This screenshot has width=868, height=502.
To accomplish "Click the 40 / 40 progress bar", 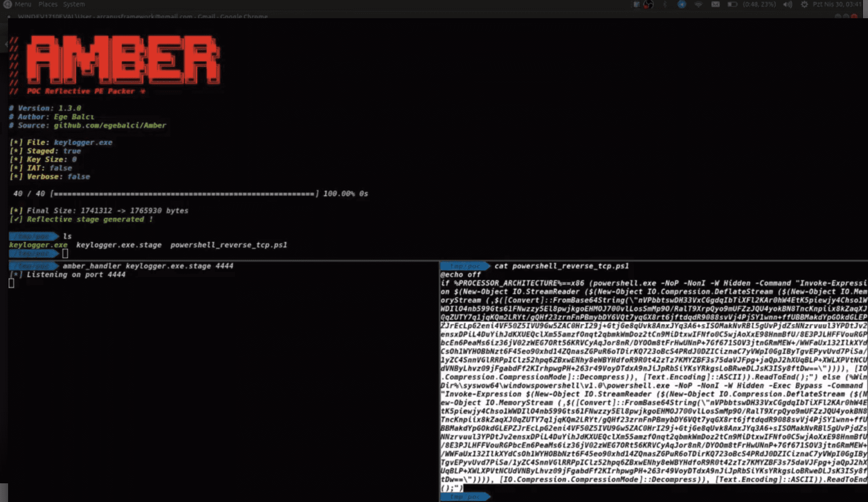I will click(x=185, y=194).
